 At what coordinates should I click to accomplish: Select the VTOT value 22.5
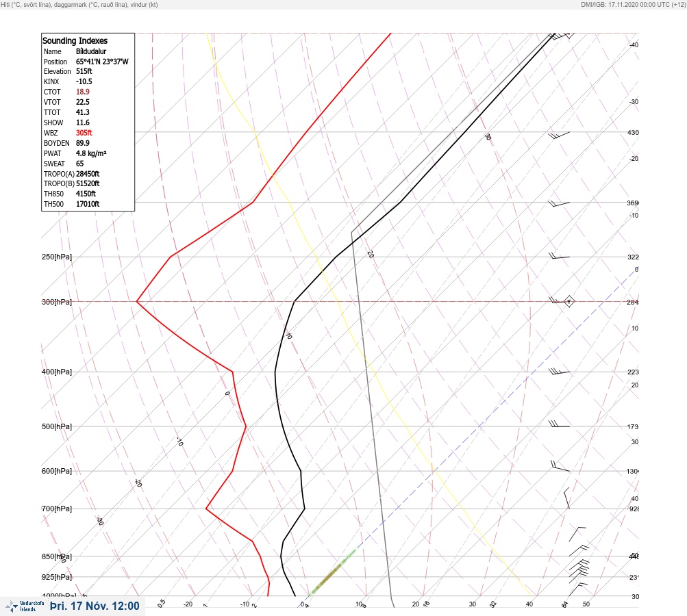83,102
